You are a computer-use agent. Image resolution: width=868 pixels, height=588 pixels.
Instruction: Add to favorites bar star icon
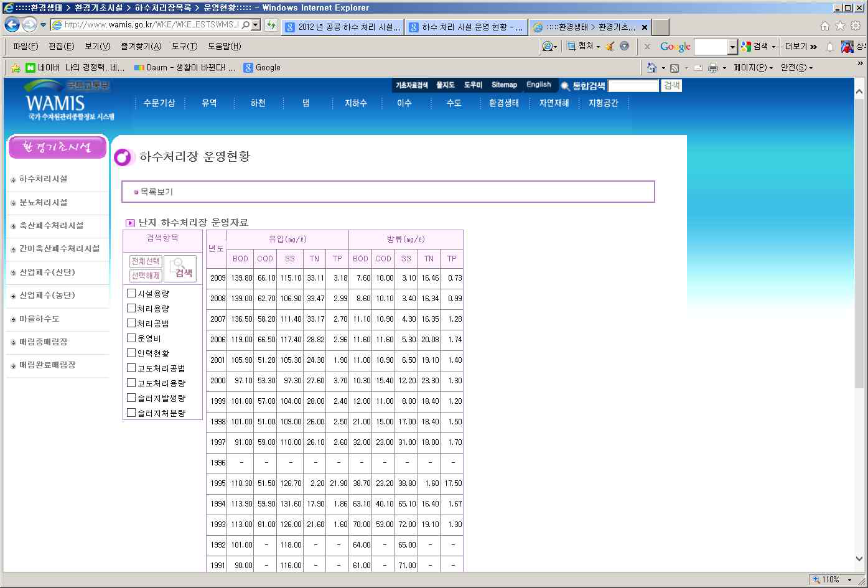point(16,68)
